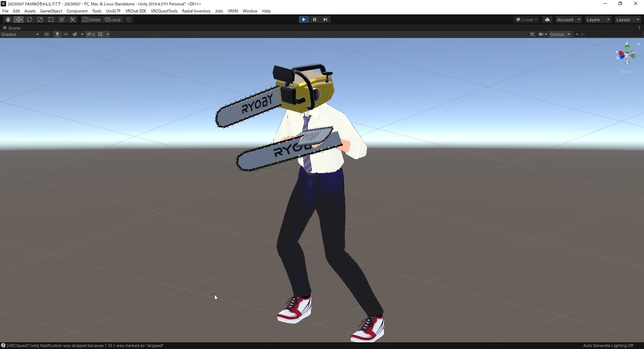Select the Rect transform tool

click(x=50, y=19)
